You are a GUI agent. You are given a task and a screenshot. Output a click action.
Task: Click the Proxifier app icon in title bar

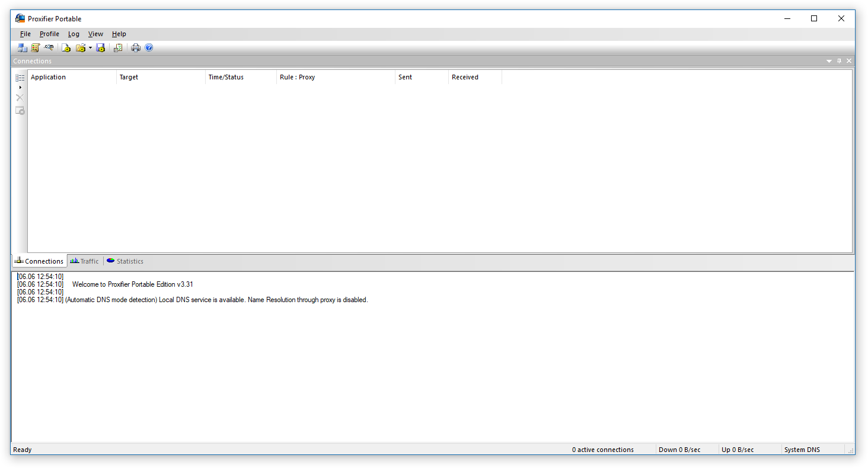[x=20, y=18]
